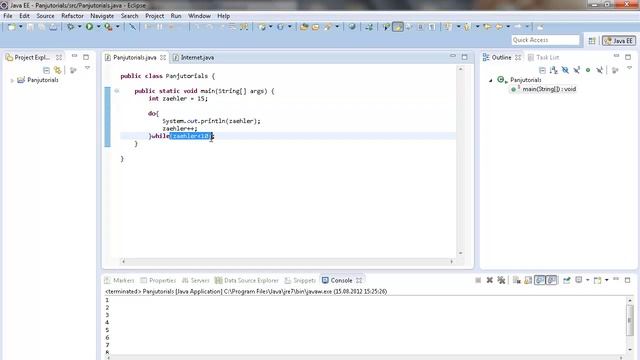Screen dimensions: 640x360
Task: Click the Sort alphabetically icon in Outline
Action: coord(553,70)
